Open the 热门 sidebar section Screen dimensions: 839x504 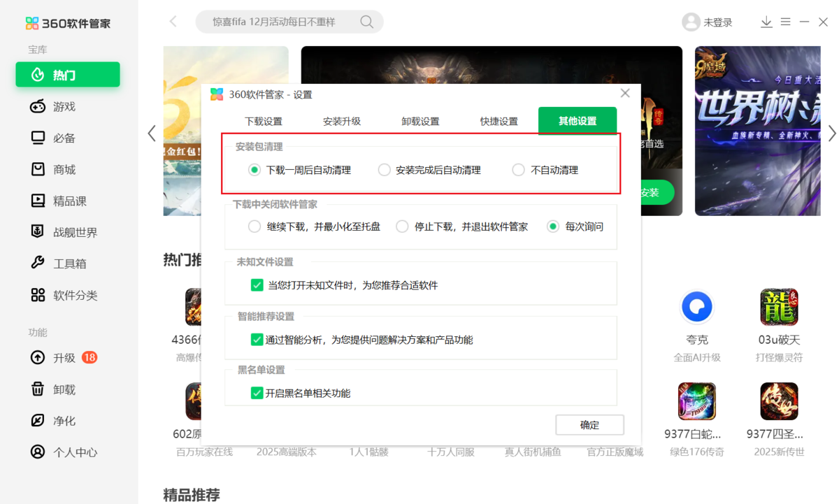click(68, 75)
